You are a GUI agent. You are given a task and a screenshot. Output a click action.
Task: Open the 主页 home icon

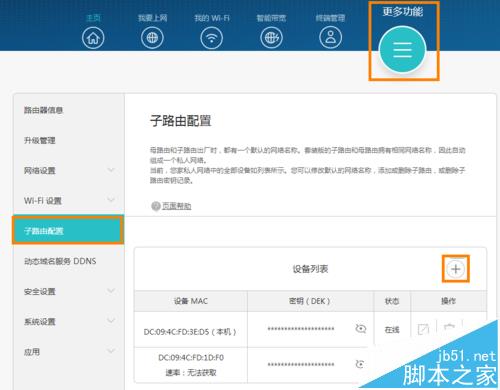93,38
